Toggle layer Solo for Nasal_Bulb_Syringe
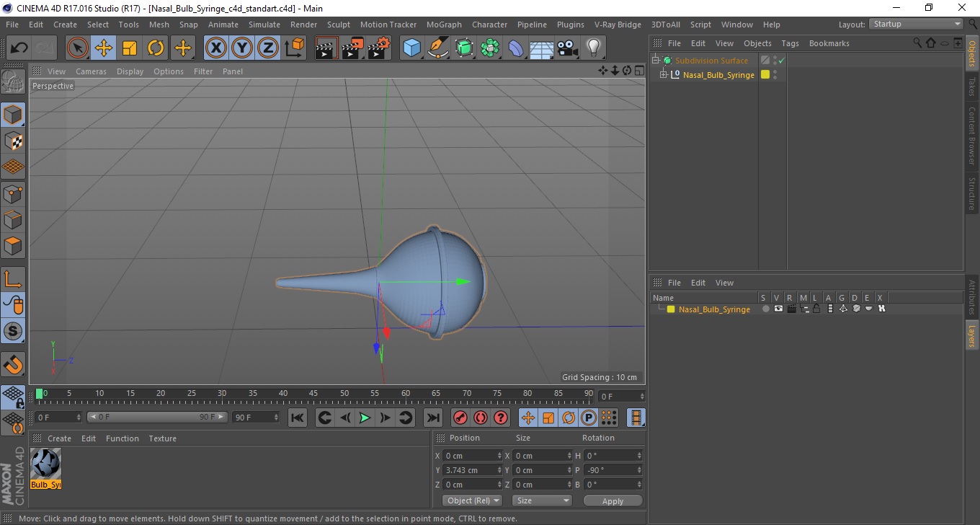980x525 pixels. (x=765, y=309)
